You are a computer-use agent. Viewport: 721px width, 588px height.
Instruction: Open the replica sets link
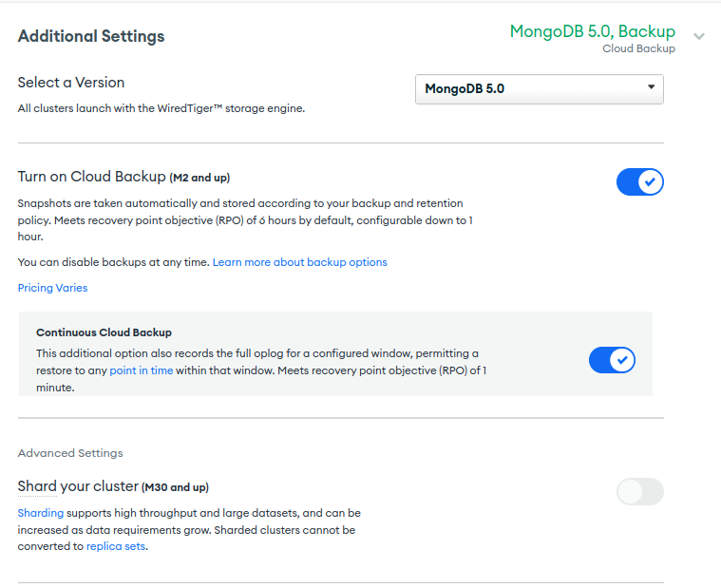[116, 546]
